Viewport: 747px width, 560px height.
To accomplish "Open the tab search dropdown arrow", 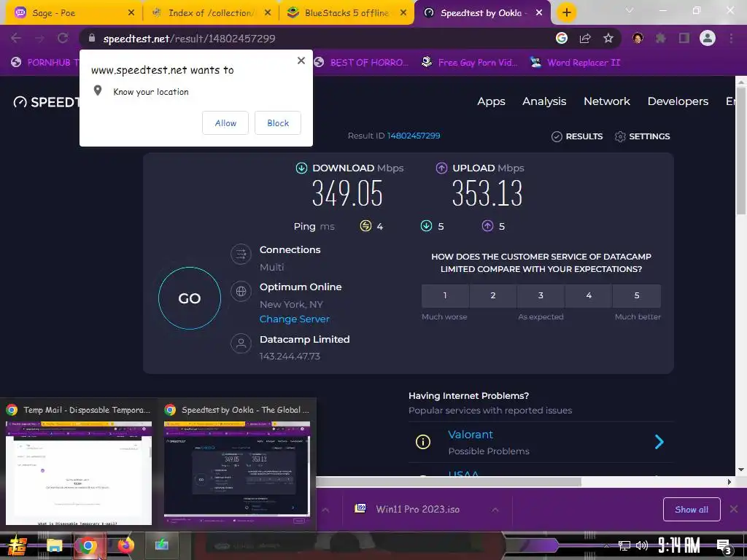I will 630,10.
